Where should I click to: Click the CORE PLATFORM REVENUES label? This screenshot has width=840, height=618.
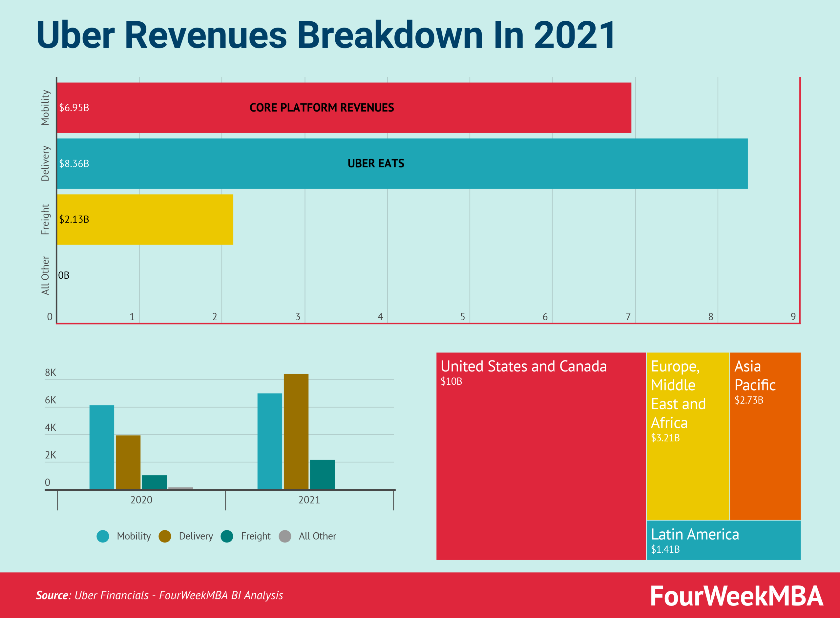click(322, 108)
